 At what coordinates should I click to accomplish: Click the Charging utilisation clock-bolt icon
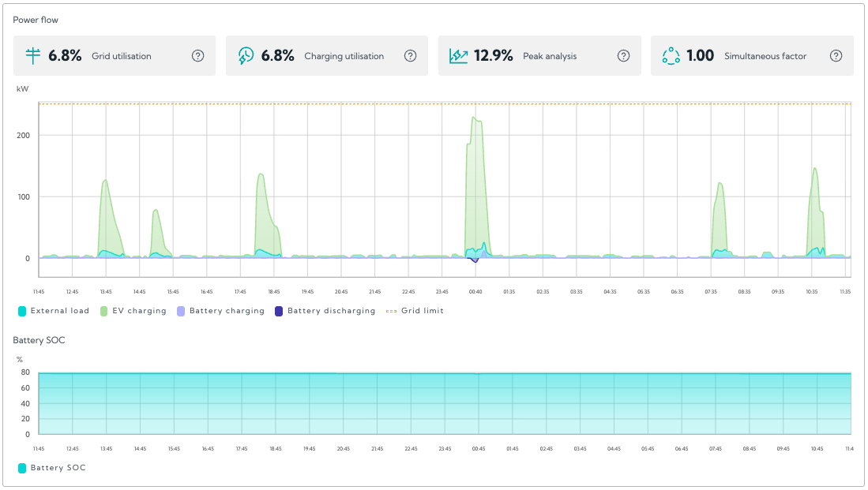click(x=246, y=56)
